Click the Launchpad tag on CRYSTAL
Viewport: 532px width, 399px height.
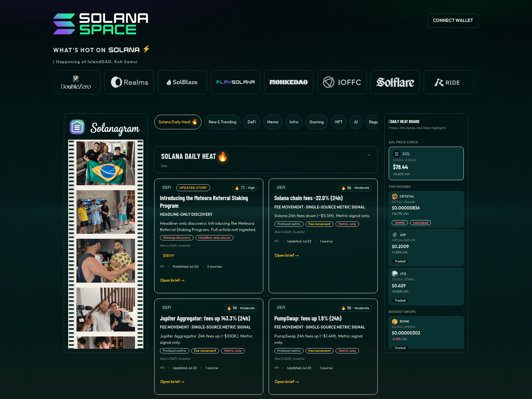click(x=420, y=223)
